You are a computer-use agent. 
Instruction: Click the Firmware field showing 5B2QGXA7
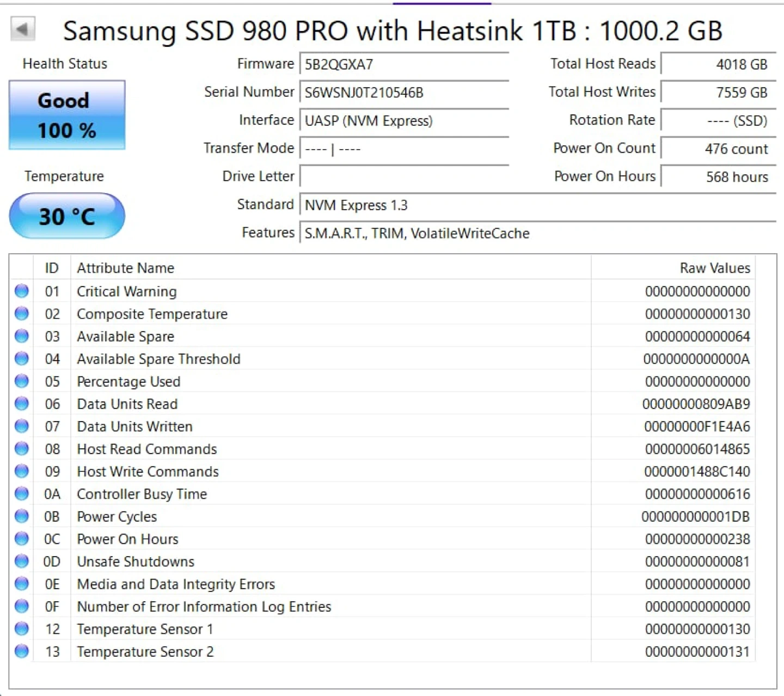tap(404, 64)
